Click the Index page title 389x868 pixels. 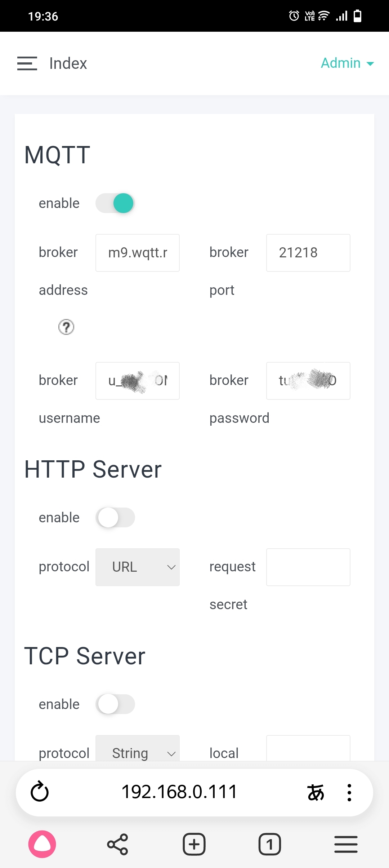click(68, 63)
